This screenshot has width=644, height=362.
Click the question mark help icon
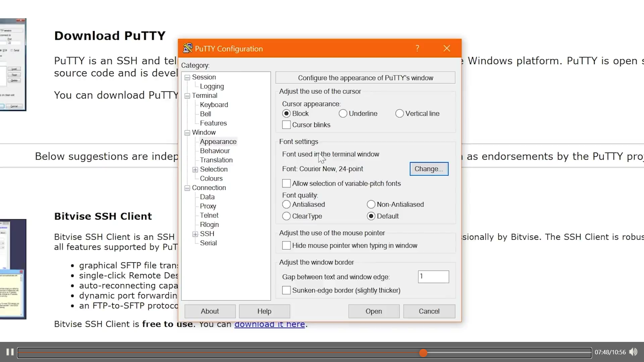click(417, 48)
